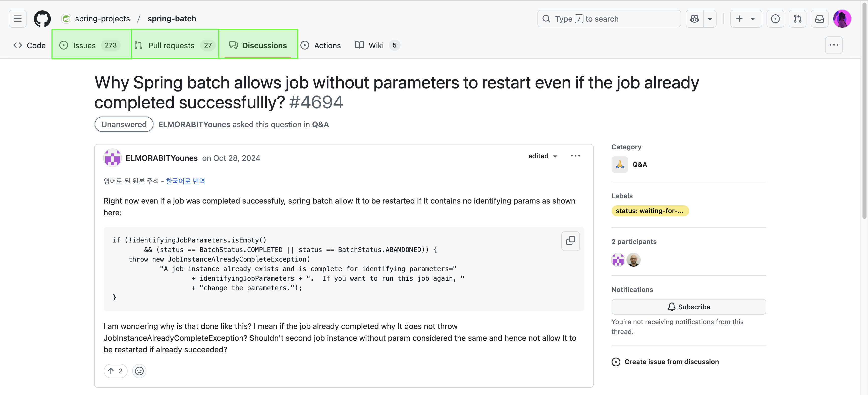This screenshot has width=868, height=395.
Task: Open ELMORABITYounes profile from the post
Action: pyautogui.click(x=162, y=158)
